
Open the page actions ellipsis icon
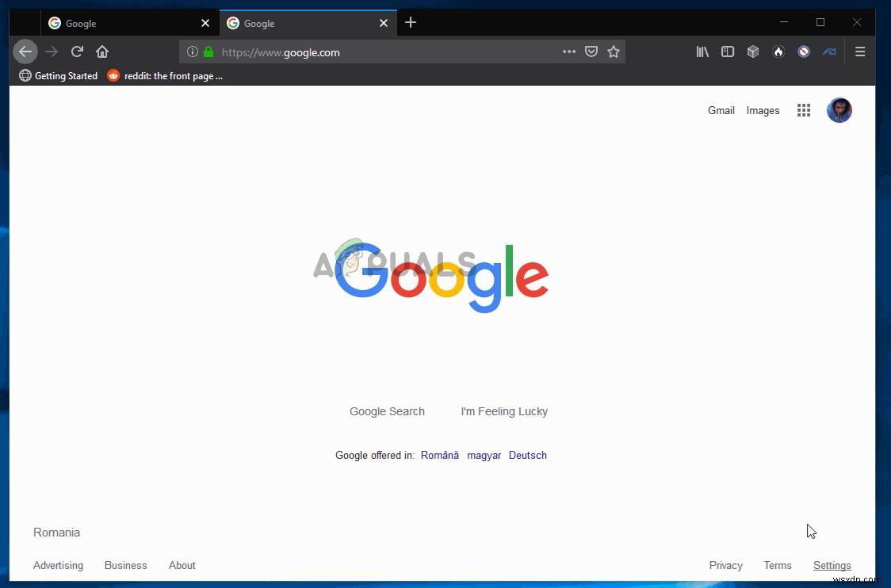tap(569, 52)
